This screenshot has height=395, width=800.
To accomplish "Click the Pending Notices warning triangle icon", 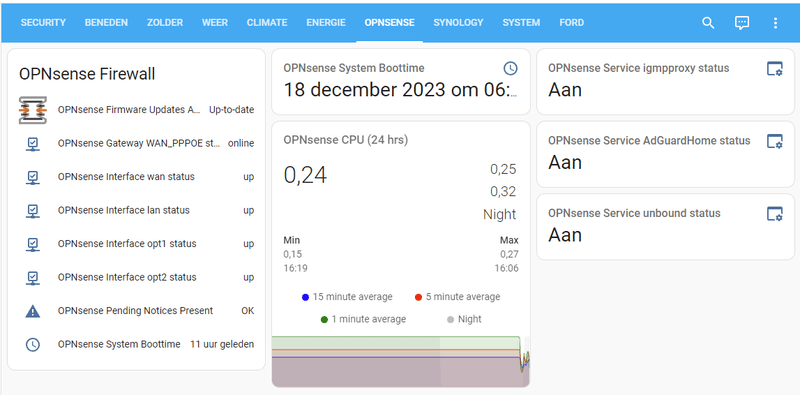I will click(33, 311).
